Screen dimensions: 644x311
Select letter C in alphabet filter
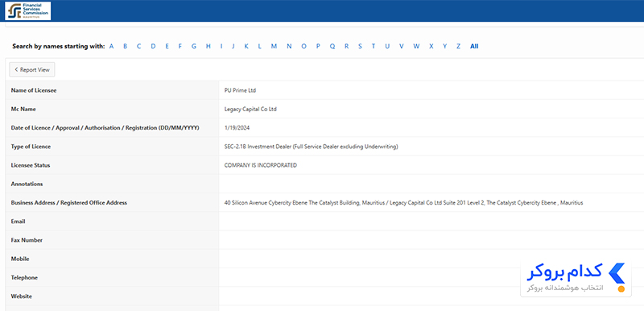click(138, 47)
